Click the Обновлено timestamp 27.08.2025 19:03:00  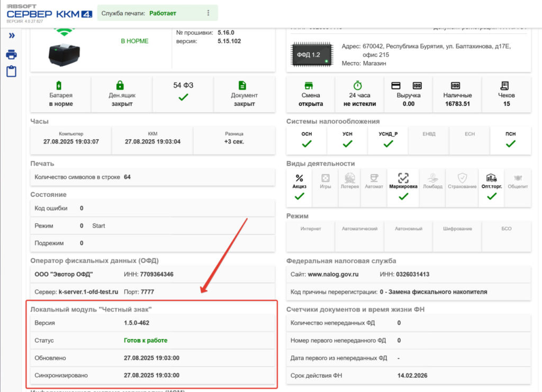(151, 358)
